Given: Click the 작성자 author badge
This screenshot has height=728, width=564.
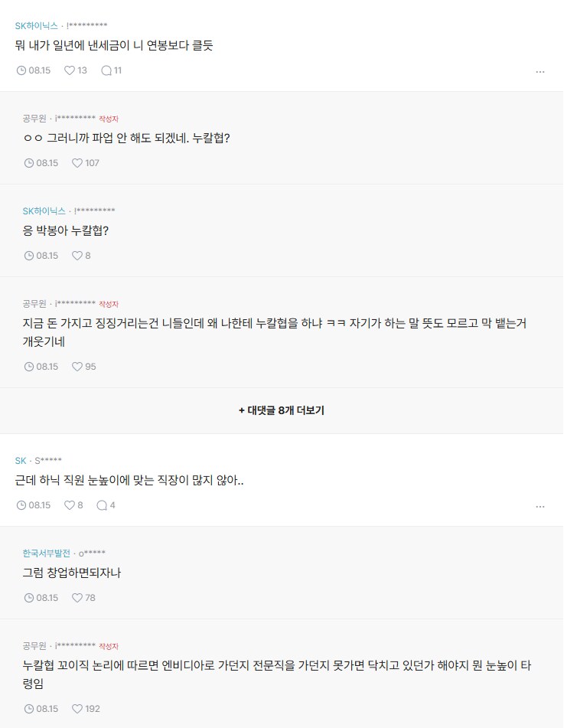Looking at the screenshot, I should coord(109,119).
